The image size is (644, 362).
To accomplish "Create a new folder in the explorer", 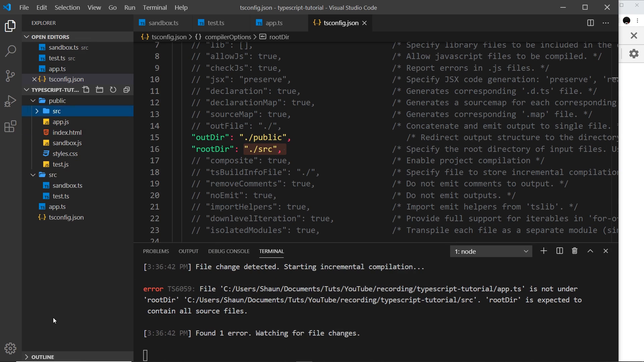I will tap(100, 90).
